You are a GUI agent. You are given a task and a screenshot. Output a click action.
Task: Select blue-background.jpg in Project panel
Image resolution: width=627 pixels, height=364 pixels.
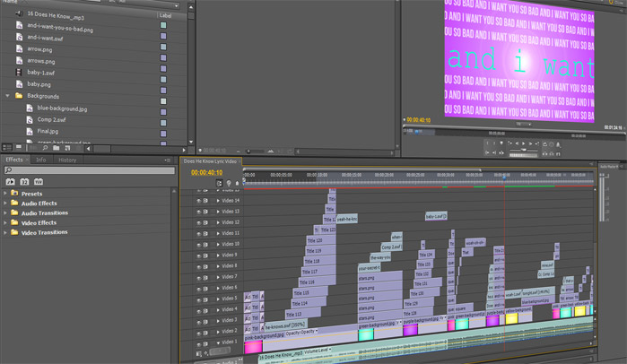pyautogui.click(x=62, y=108)
